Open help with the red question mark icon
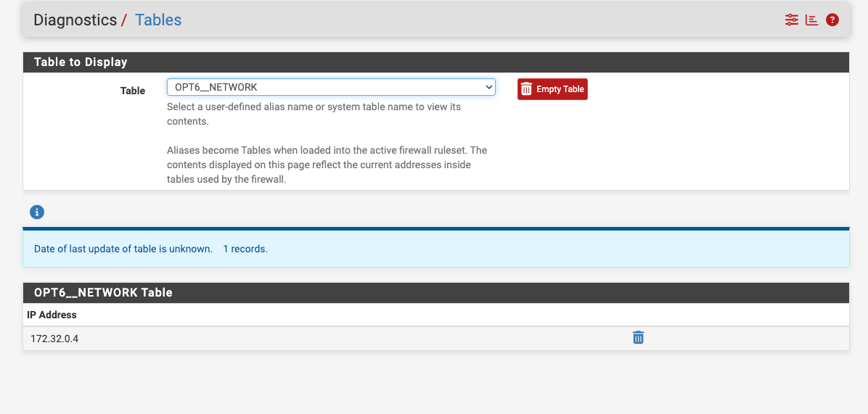Viewport: 868px width, 414px height. click(x=832, y=20)
